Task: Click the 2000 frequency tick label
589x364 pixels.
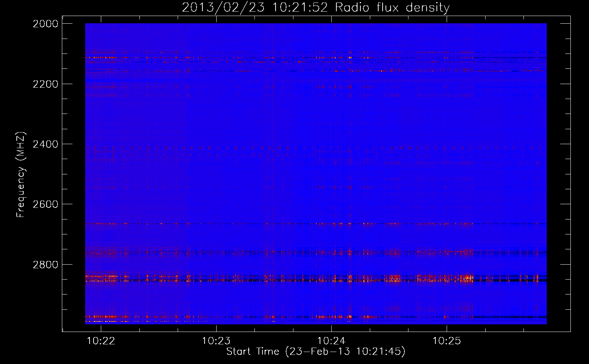Action: (x=46, y=24)
